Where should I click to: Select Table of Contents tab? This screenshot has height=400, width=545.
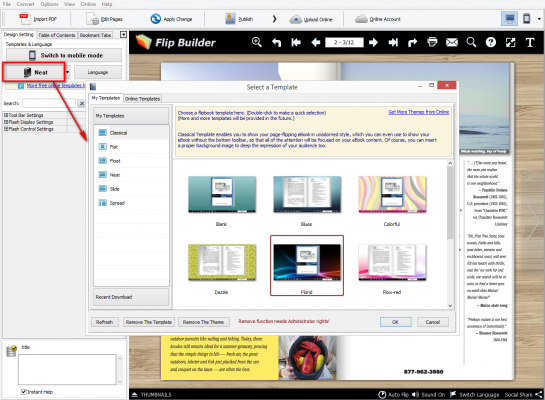pos(57,35)
